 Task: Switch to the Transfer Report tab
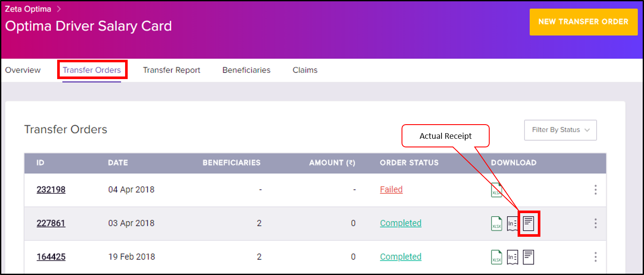pos(172,70)
